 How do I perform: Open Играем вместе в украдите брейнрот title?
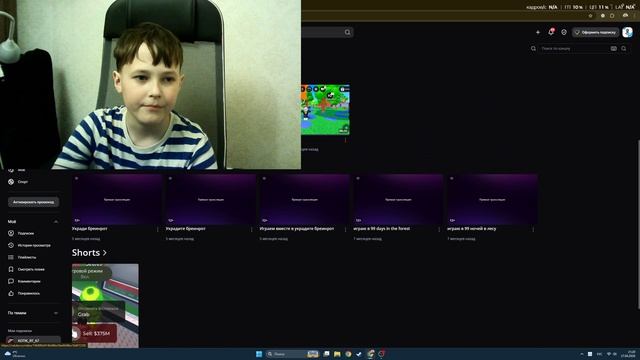tap(297, 229)
